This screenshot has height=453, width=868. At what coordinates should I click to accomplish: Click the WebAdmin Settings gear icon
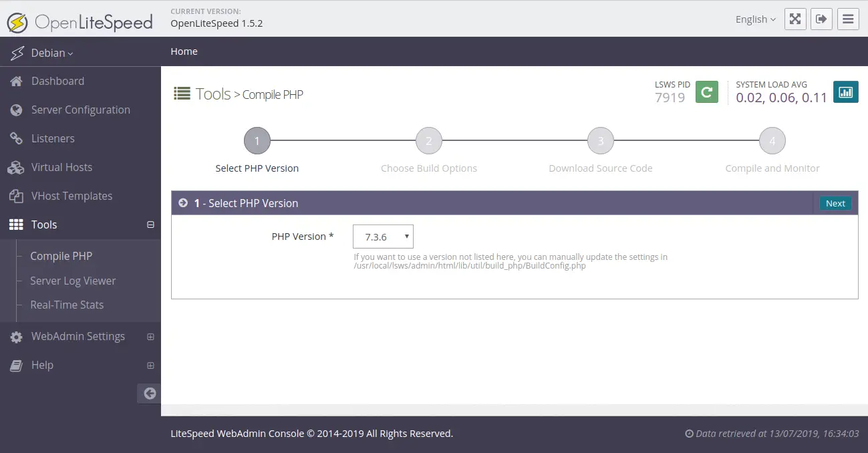[16, 337]
